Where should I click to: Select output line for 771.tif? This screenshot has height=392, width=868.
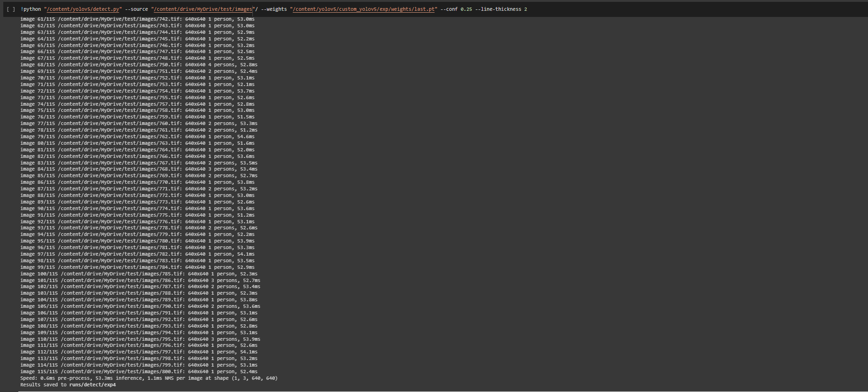(139, 189)
